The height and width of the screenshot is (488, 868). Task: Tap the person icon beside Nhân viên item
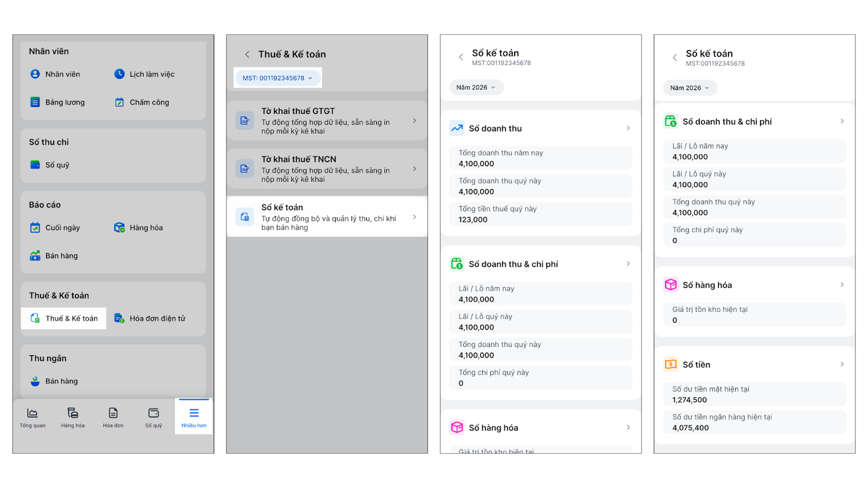35,74
